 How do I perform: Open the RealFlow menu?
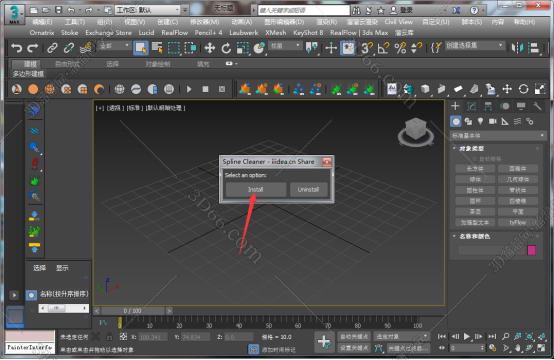click(175, 33)
